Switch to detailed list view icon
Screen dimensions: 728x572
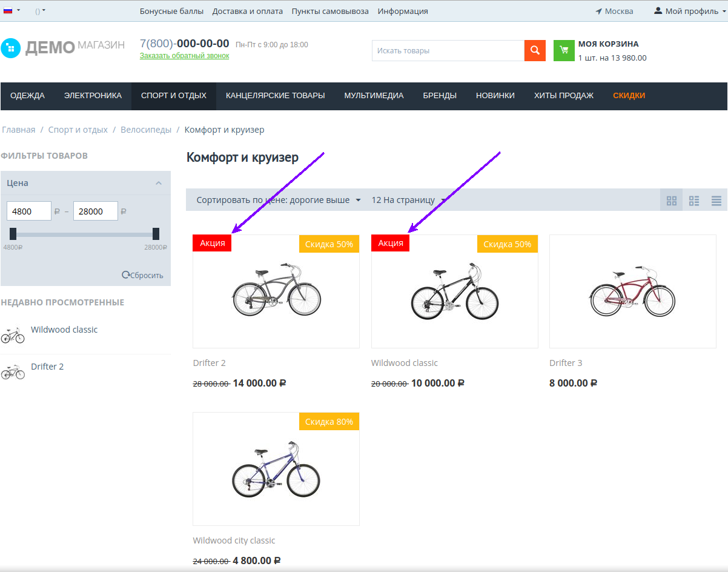[694, 201]
